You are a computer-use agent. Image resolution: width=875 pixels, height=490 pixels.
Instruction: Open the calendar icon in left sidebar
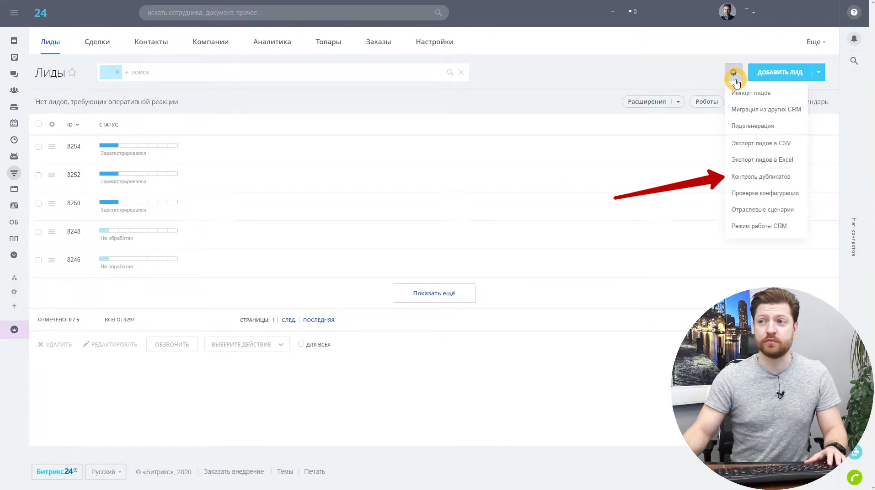tap(14, 123)
